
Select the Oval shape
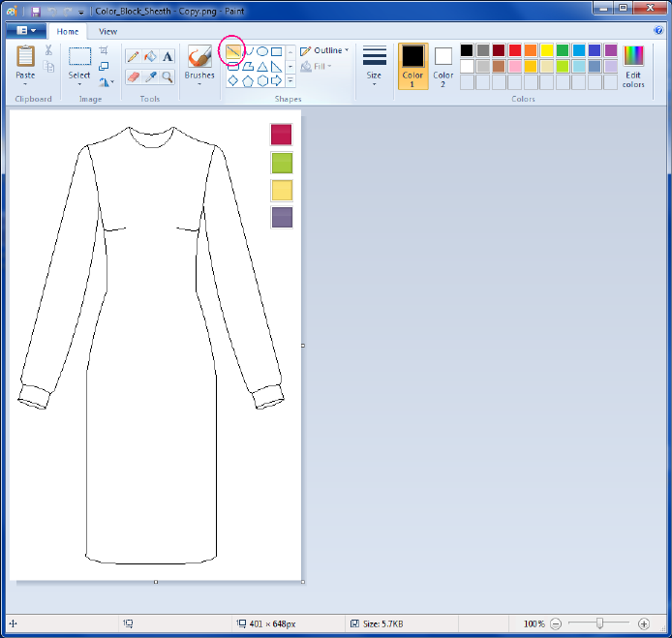262,52
